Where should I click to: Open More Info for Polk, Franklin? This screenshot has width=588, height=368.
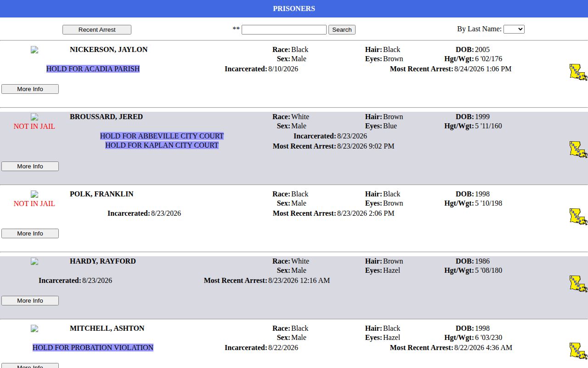(30, 233)
